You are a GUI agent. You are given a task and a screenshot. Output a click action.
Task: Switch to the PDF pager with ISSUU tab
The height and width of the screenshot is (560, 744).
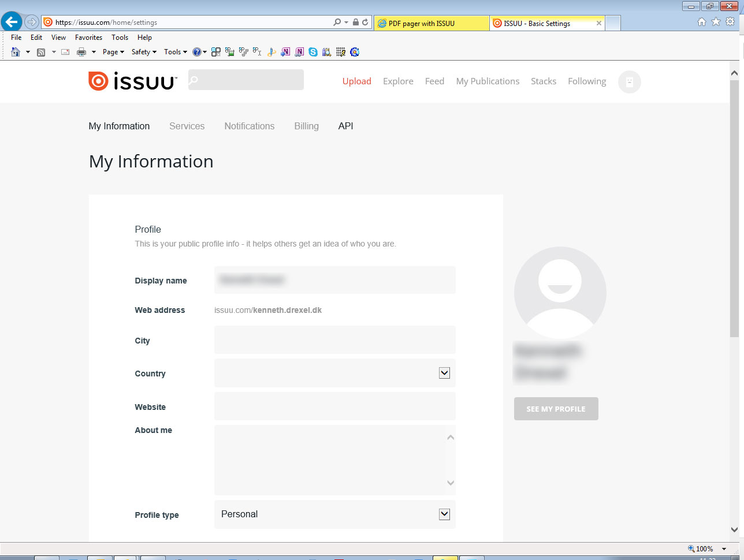[431, 23]
